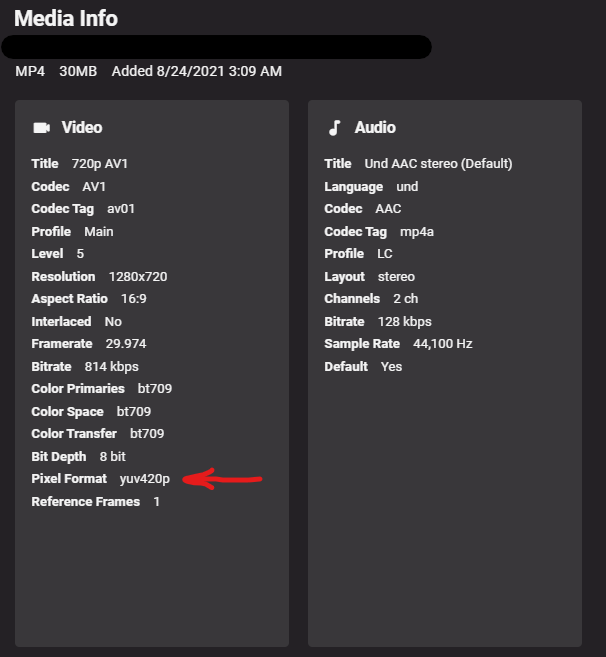Select the yuv420p pixel format value

145,479
